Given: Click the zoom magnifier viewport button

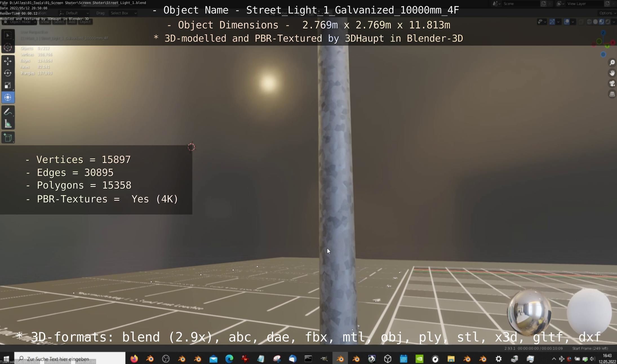Looking at the screenshot, I should [612, 62].
